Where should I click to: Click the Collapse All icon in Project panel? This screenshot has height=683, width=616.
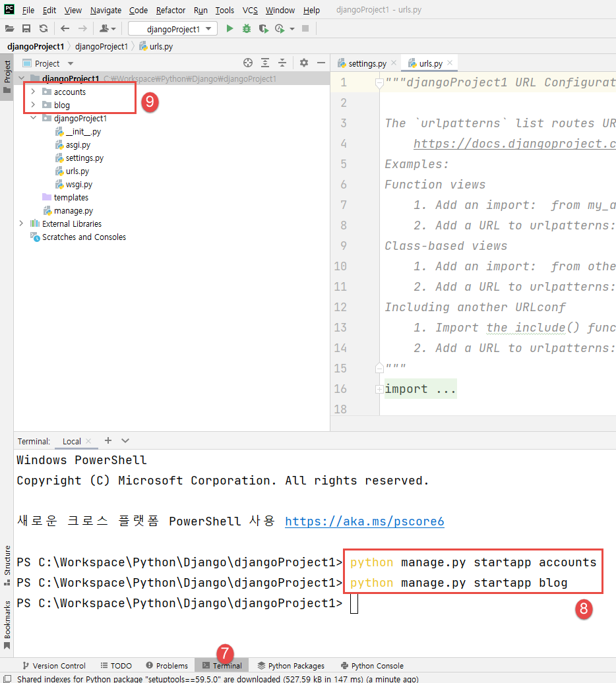282,63
